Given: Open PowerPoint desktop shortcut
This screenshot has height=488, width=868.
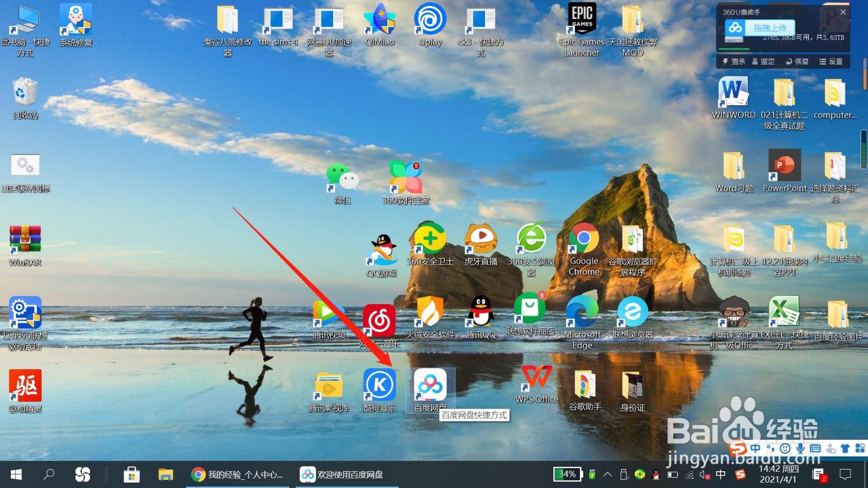Looking at the screenshot, I should 784,171.
